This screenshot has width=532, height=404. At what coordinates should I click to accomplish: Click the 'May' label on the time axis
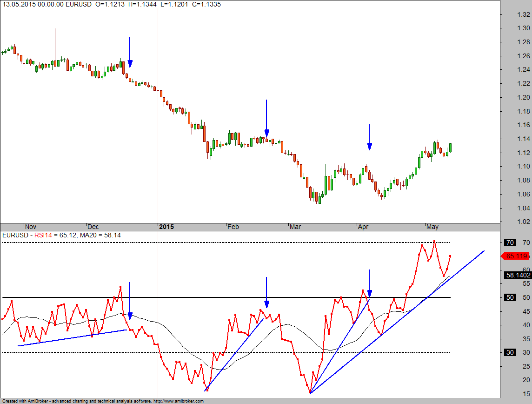coord(432,227)
